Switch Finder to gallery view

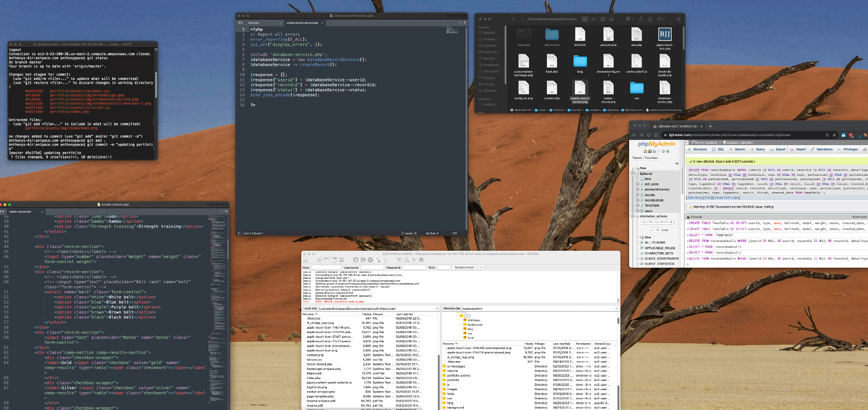pyautogui.click(x=611, y=19)
